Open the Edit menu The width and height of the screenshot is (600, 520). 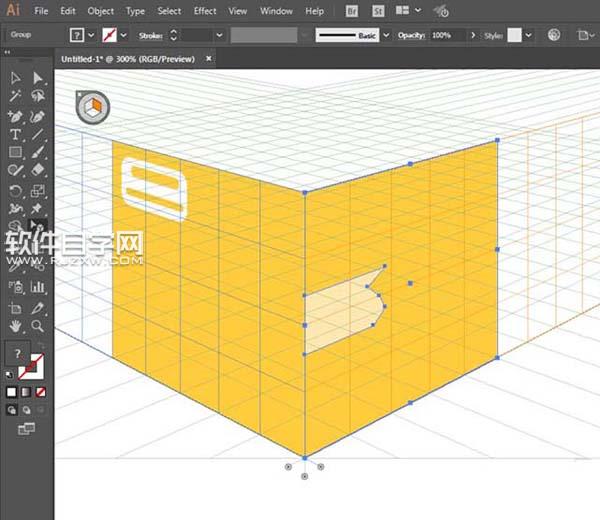tap(68, 11)
